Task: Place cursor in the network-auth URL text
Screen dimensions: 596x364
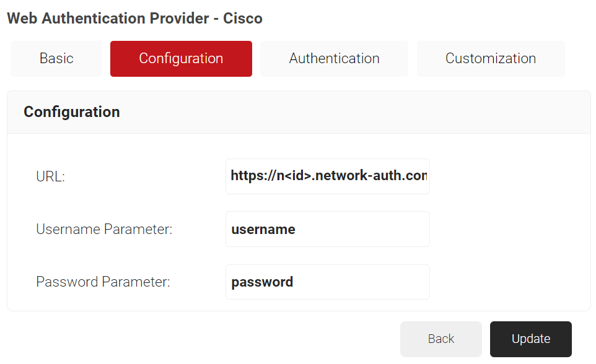Action: (x=328, y=176)
